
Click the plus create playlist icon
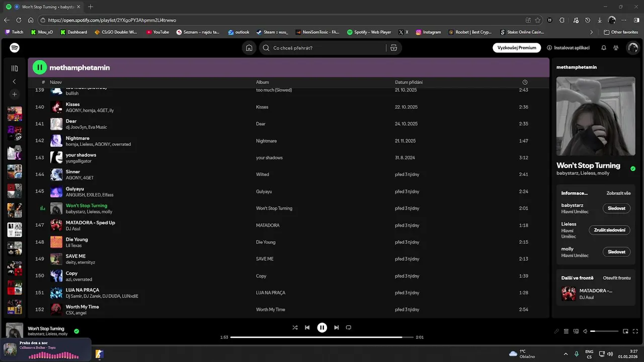coord(14,94)
